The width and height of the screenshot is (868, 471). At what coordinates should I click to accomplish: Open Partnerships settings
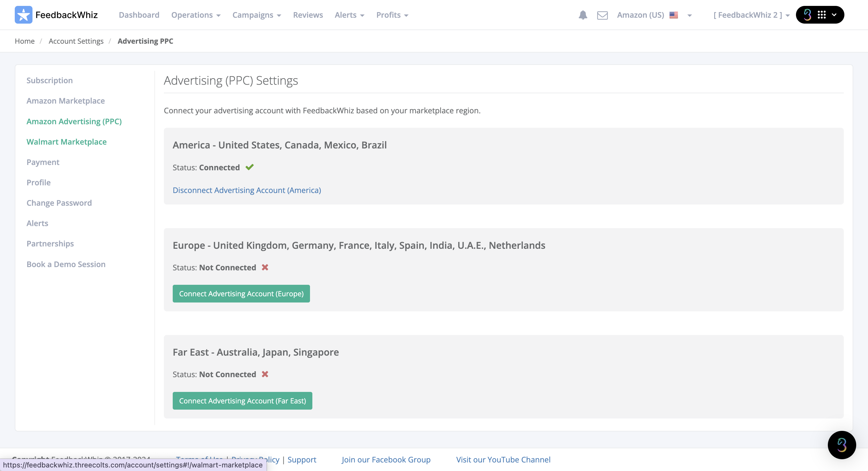[x=50, y=243]
